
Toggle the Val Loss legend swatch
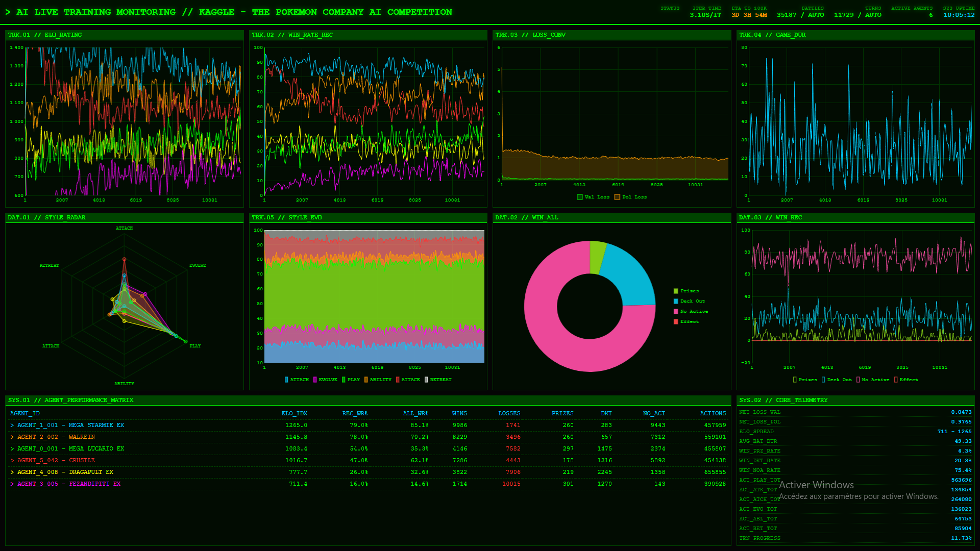580,197
